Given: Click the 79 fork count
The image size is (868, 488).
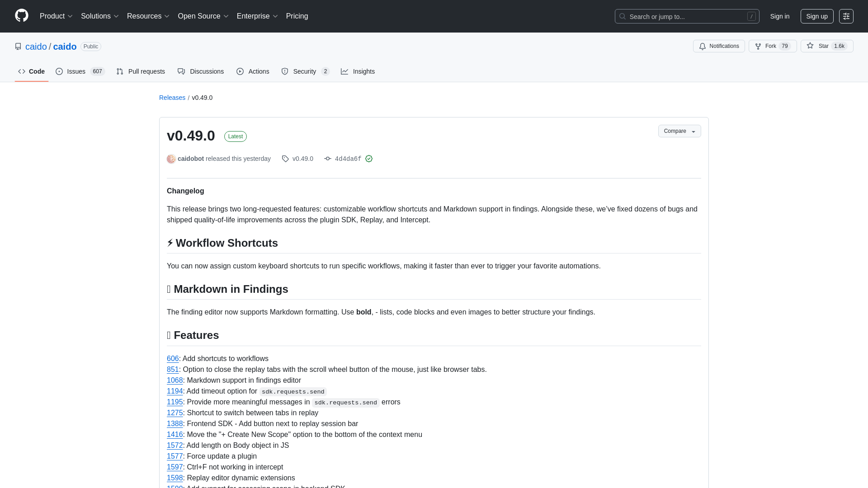Looking at the screenshot, I should pyautogui.click(x=785, y=46).
